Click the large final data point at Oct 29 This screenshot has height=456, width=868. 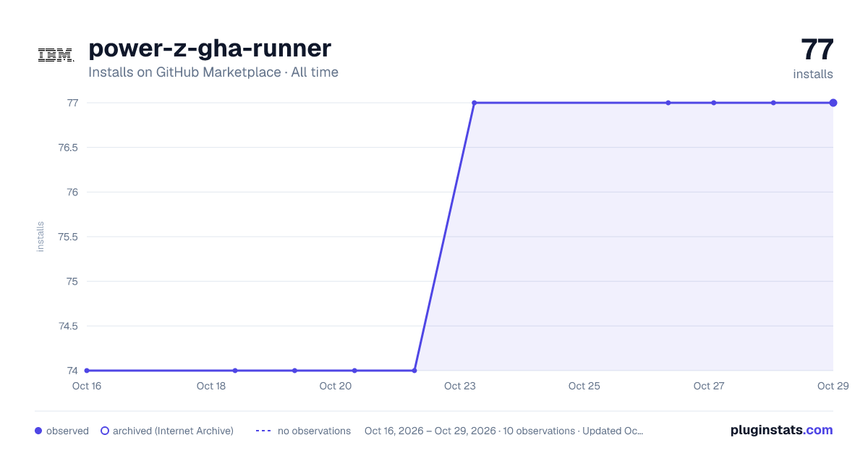coord(833,103)
